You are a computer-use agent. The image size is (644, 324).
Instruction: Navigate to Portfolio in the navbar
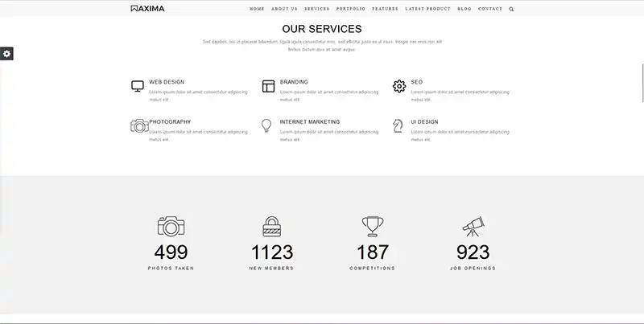point(350,9)
